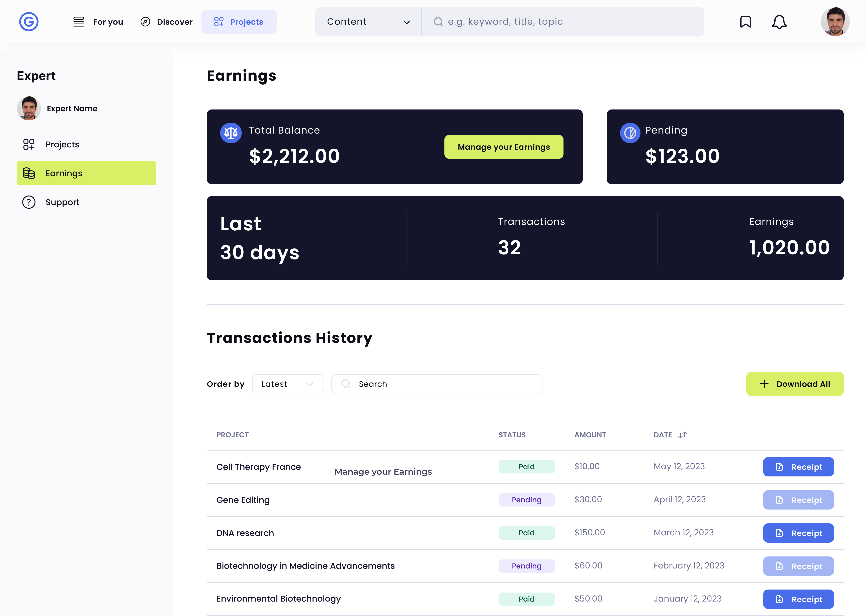Click the $60.00 amount
Image resolution: width=866 pixels, height=616 pixels.
588,565
